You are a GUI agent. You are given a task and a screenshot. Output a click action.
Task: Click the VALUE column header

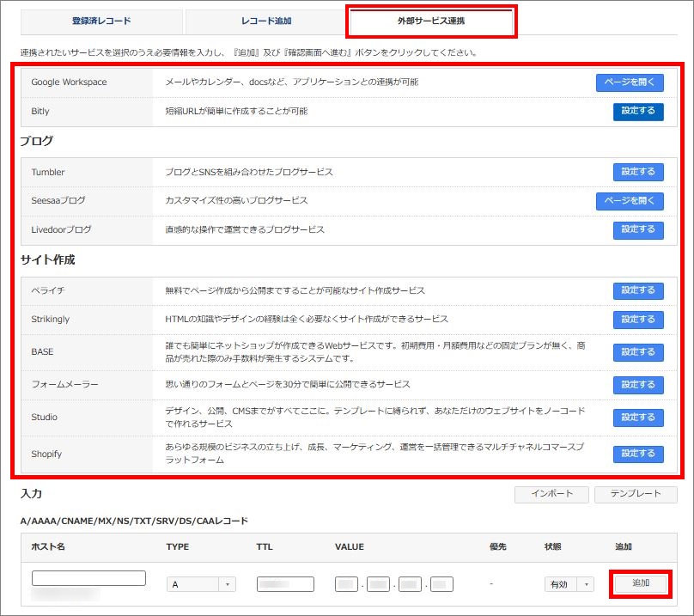(x=350, y=547)
